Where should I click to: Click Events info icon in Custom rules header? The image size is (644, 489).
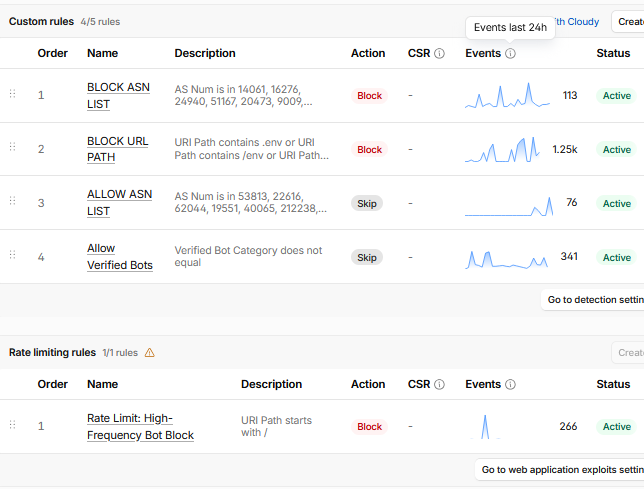(x=510, y=53)
